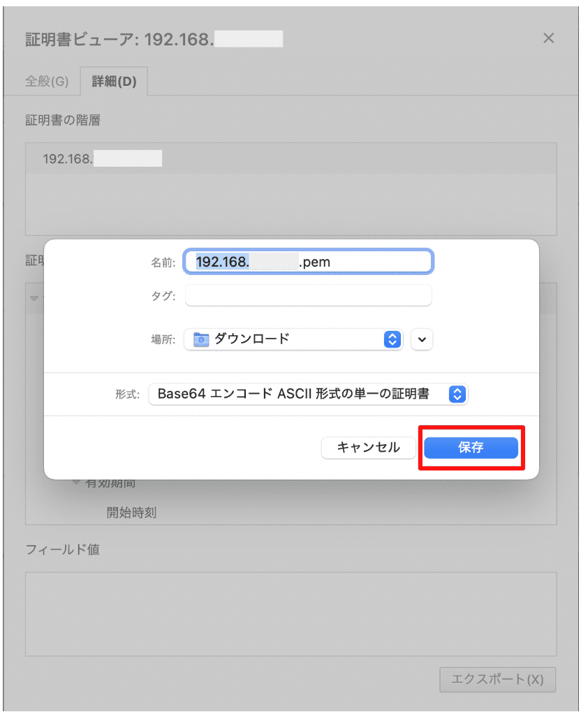Click the キャンセル button
This screenshot has width=588, height=719.
pos(368,447)
